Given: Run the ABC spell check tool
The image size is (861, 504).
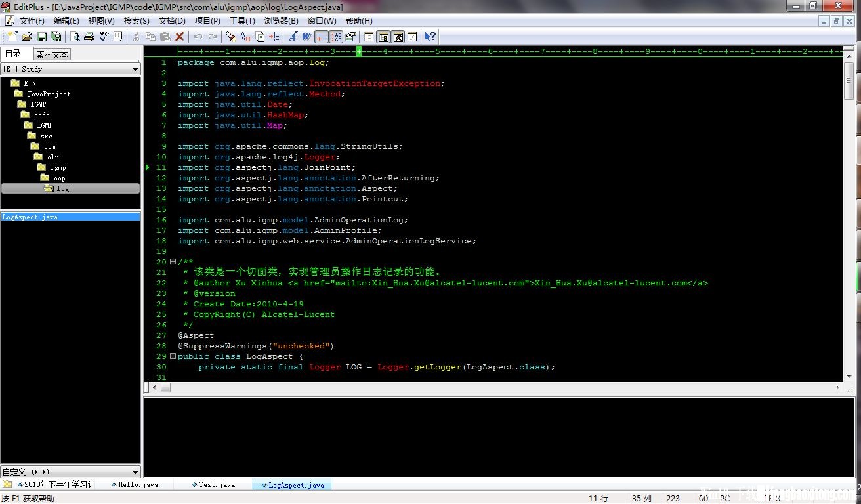Looking at the screenshot, I should click(104, 37).
